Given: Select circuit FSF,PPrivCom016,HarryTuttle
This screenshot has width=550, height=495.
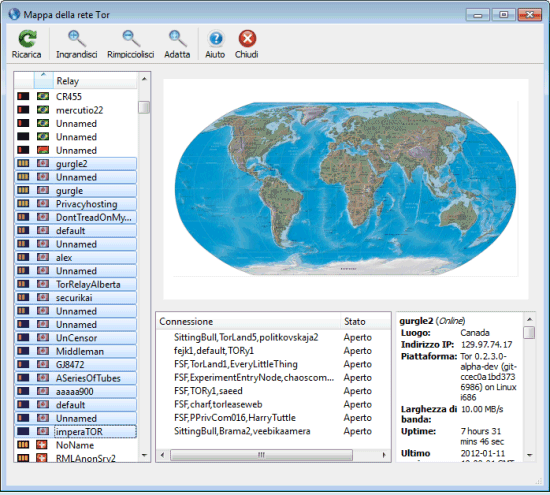Looking at the screenshot, I should pyautogui.click(x=273, y=417).
